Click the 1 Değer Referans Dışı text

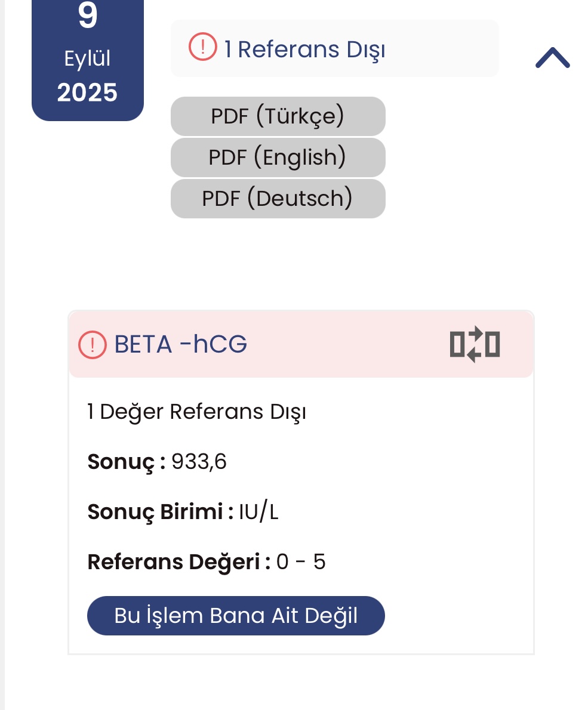pyautogui.click(x=196, y=412)
